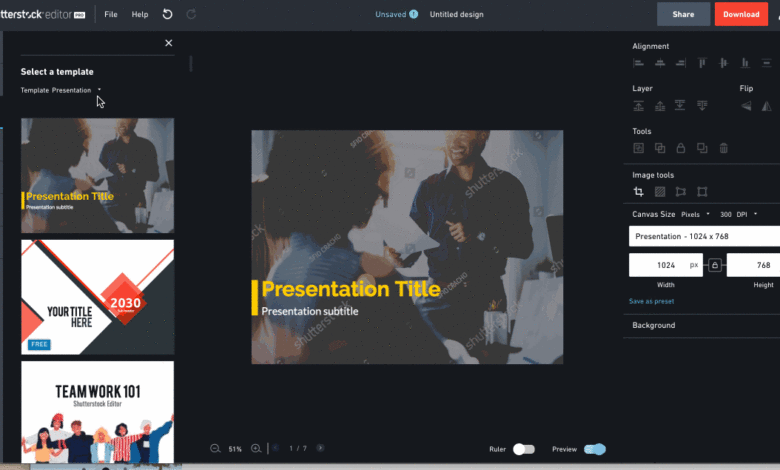780x470 pixels.
Task: Go to the next page
Action: (320, 448)
